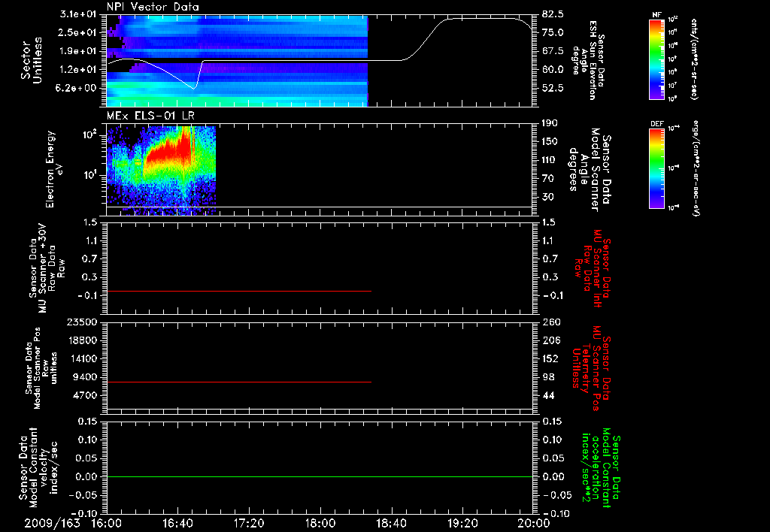770x532 pixels.
Task: Click the "20:00" time axis label
Action: (x=534, y=523)
